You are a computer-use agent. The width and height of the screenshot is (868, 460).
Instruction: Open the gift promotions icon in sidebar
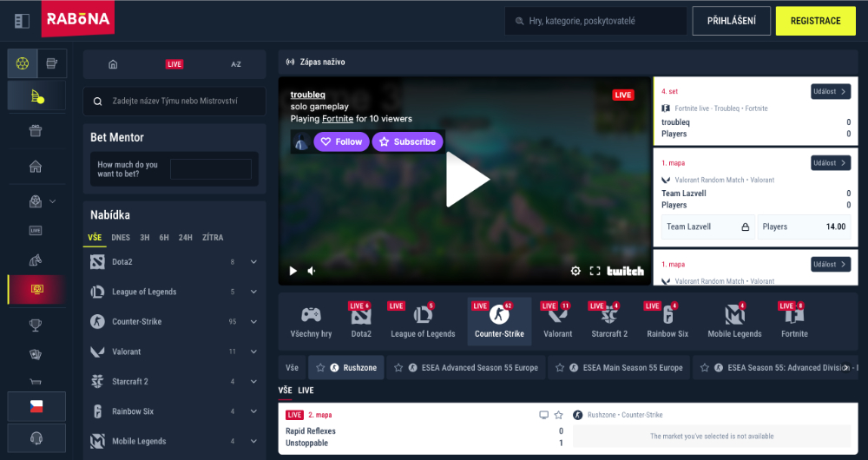pyautogui.click(x=36, y=131)
